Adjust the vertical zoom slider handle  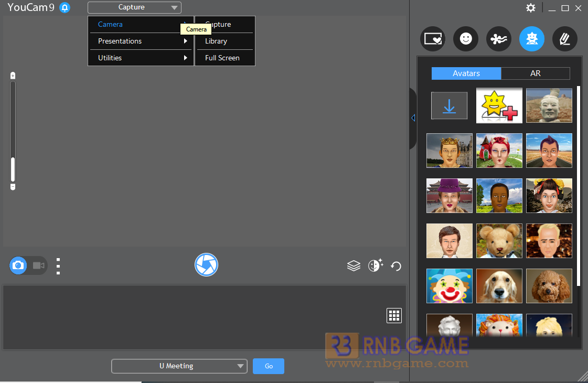pyautogui.click(x=13, y=169)
